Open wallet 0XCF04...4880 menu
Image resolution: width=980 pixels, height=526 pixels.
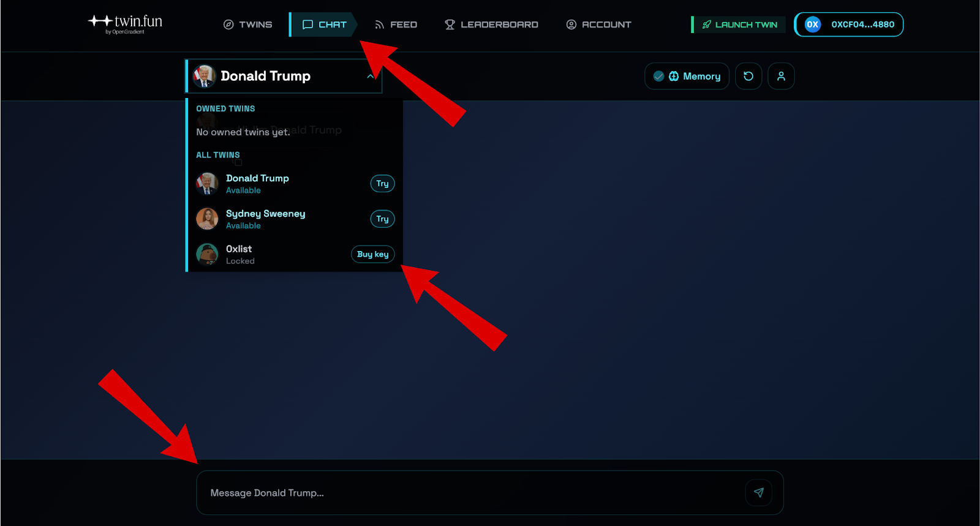849,24
